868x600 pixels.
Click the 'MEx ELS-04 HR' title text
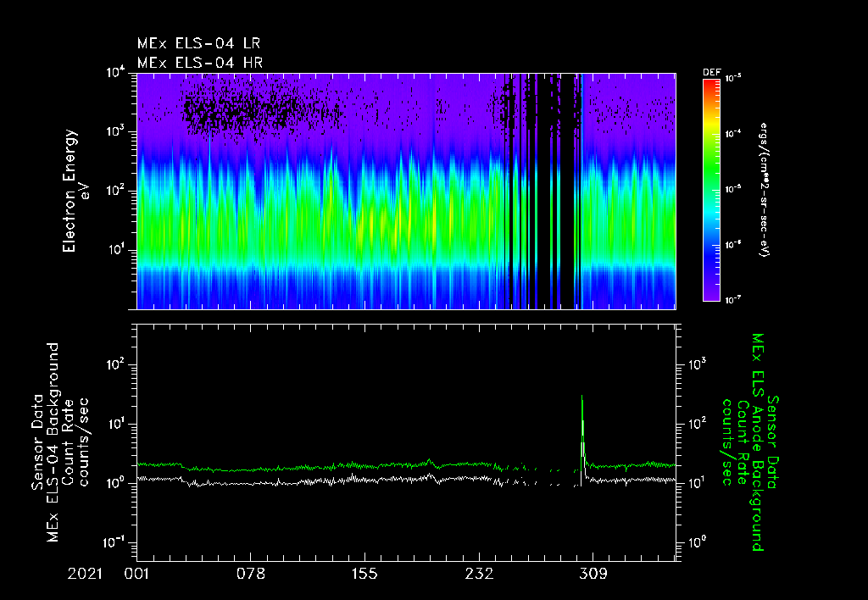(x=200, y=63)
